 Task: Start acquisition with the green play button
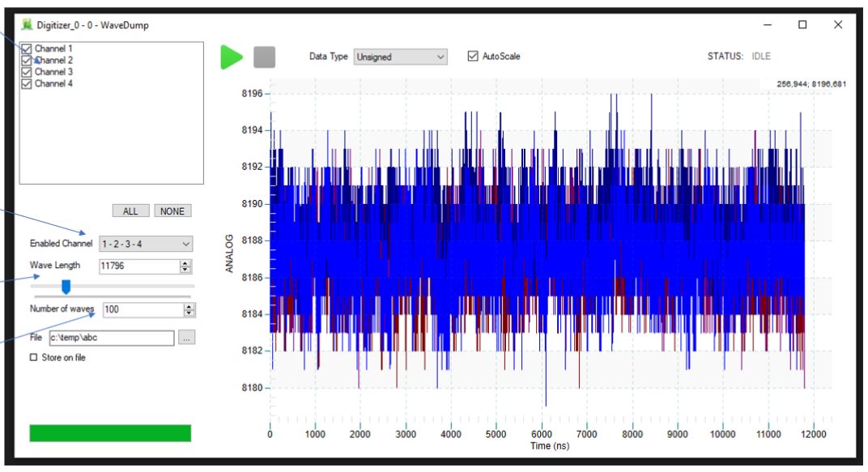point(232,57)
